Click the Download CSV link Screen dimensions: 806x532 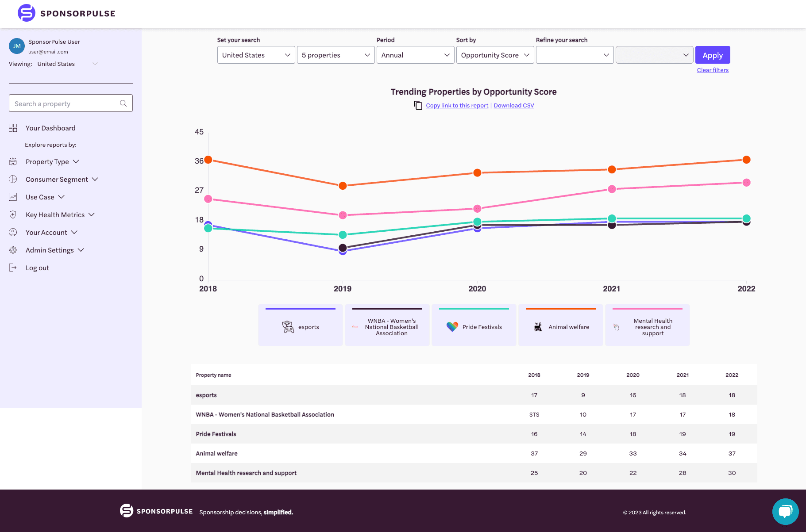pyautogui.click(x=513, y=106)
